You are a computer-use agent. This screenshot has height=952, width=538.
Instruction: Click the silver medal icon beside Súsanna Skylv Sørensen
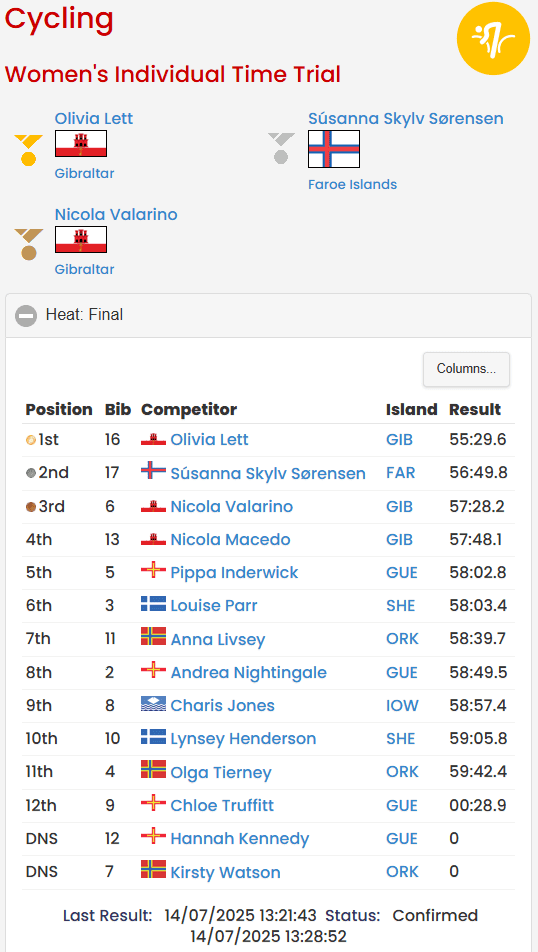pyautogui.click(x=281, y=148)
